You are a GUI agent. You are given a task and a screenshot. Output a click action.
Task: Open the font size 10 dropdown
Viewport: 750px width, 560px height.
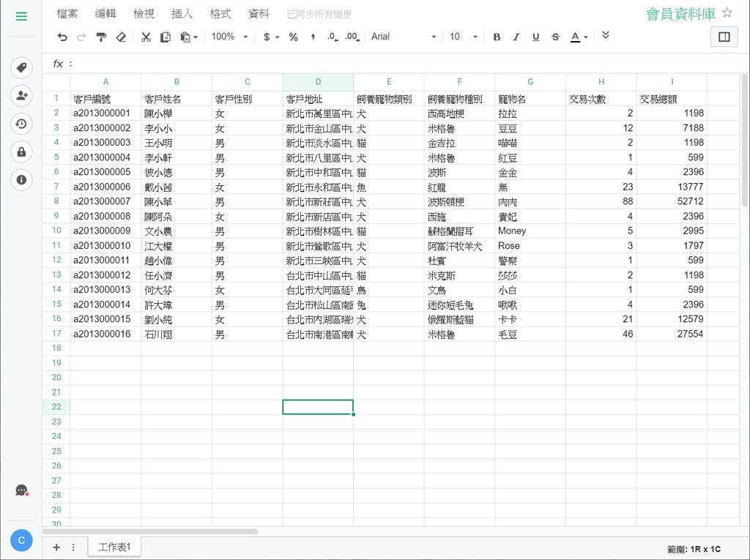point(463,37)
